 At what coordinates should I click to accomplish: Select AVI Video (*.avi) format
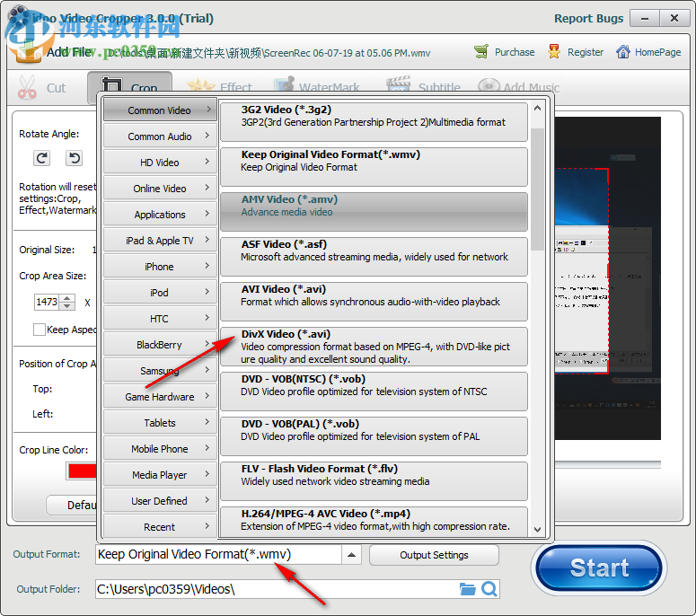point(374,302)
